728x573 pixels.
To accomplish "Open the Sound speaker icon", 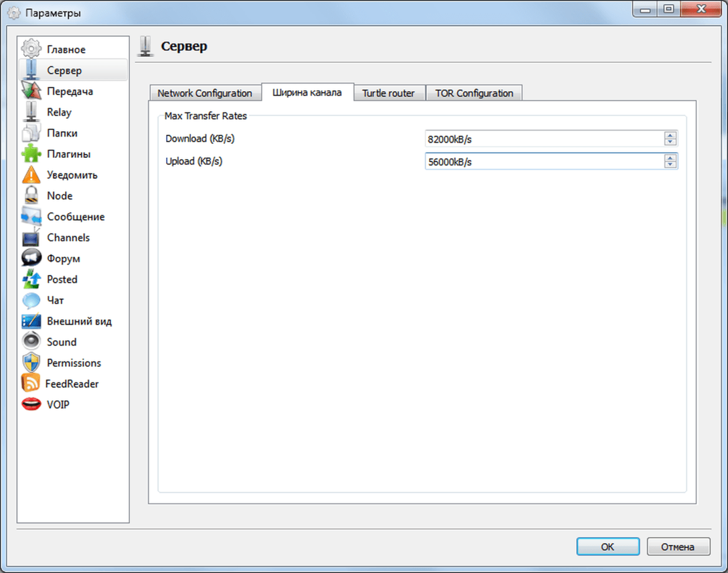I will click(31, 342).
